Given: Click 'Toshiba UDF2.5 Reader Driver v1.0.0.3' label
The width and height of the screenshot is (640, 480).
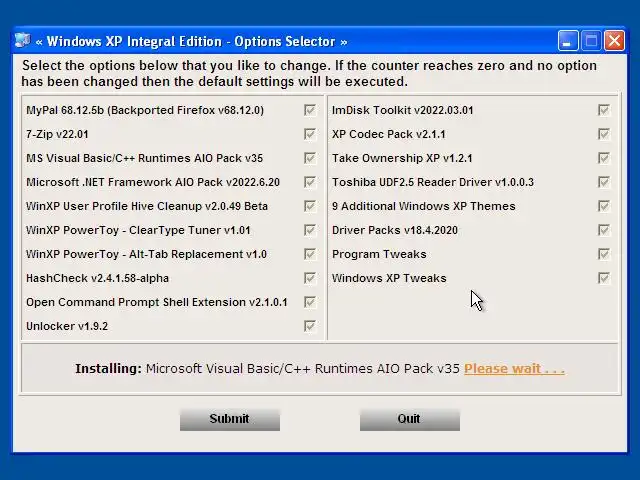Looking at the screenshot, I should (x=433, y=182).
